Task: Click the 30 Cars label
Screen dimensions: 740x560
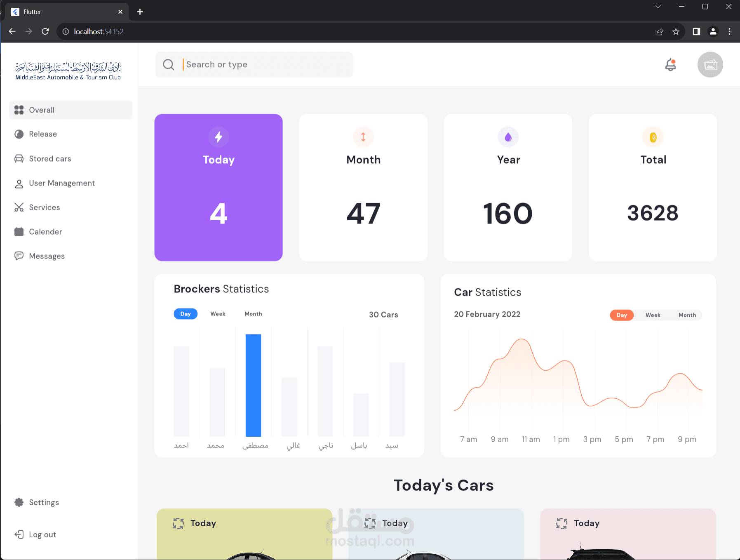Action: 383,315
